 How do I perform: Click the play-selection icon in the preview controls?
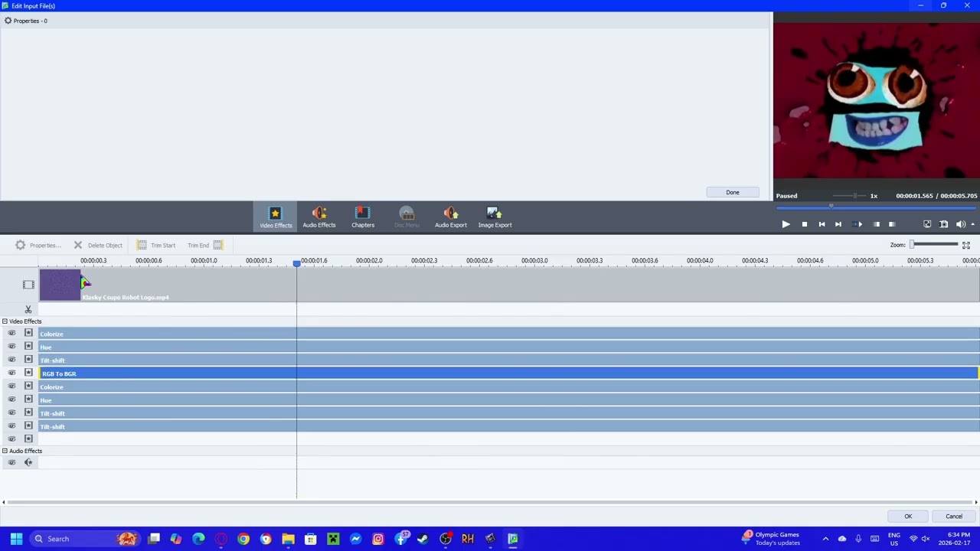pos(857,224)
